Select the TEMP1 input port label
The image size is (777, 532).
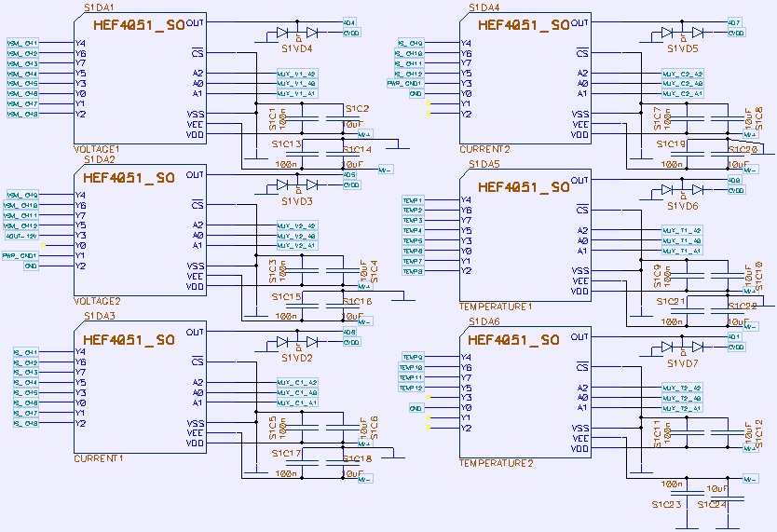click(x=412, y=200)
